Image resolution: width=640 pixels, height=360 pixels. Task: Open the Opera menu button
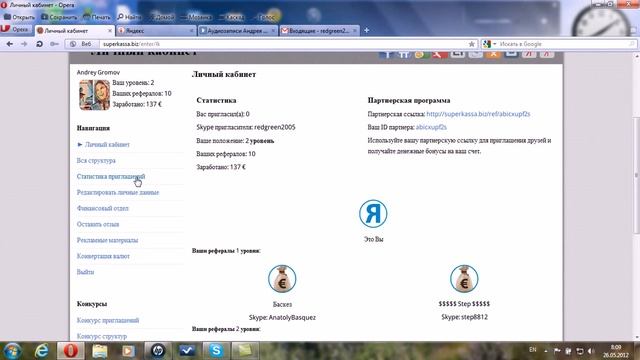(16, 29)
